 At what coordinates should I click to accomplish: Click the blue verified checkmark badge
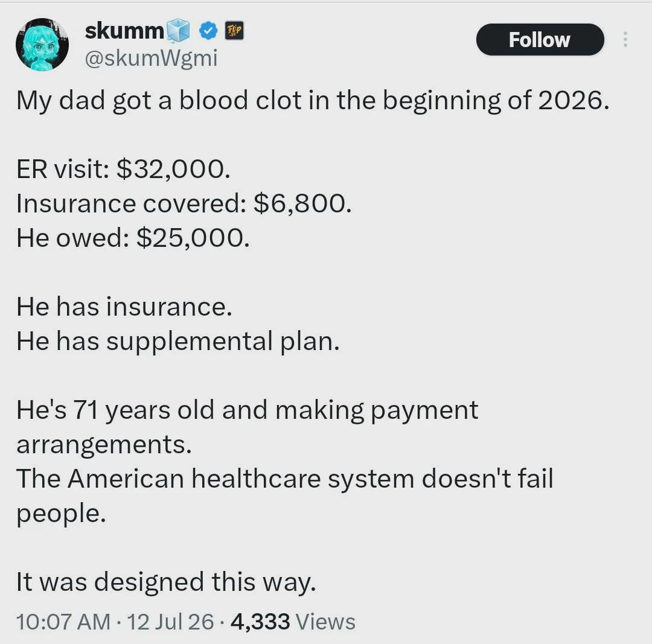208,31
